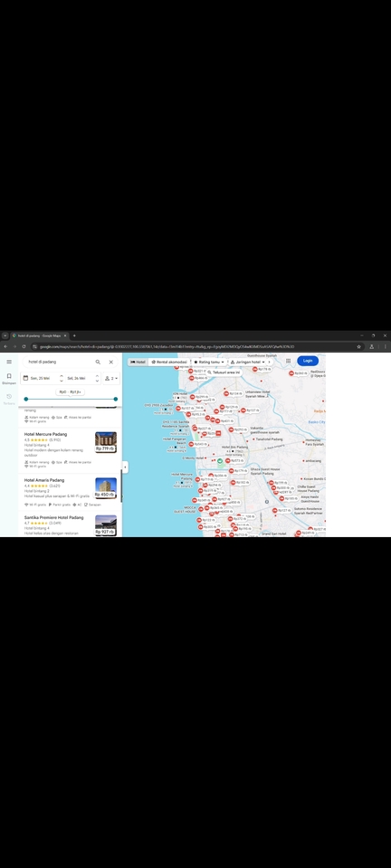Click the browser address bar
This screenshot has width=391, height=868.
click(x=194, y=346)
